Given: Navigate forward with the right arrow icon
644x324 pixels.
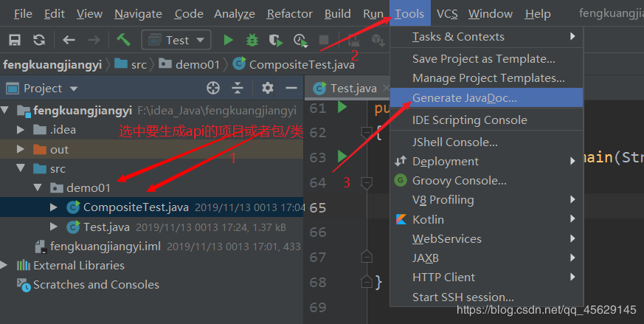Looking at the screenshot, I should coord(94,40).
